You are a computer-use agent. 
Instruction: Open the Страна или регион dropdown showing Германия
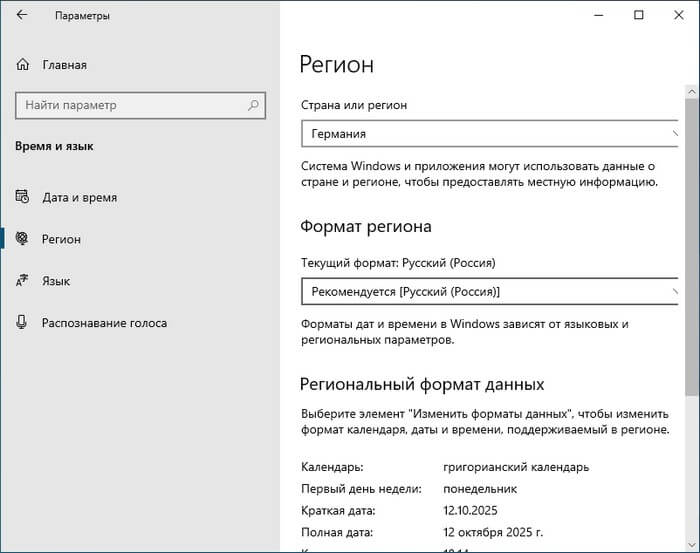click(480, 133)
